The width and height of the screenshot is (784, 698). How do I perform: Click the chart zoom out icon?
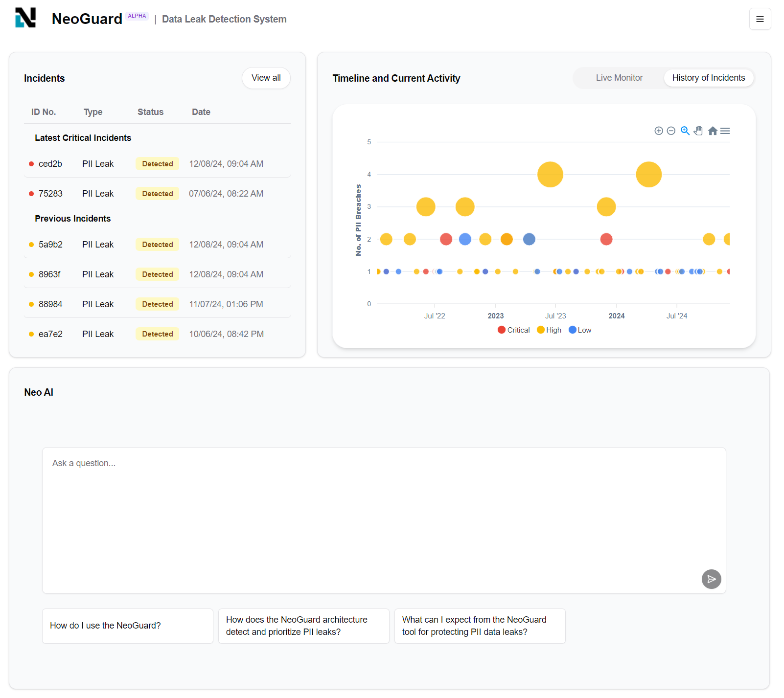click(671, 131)
